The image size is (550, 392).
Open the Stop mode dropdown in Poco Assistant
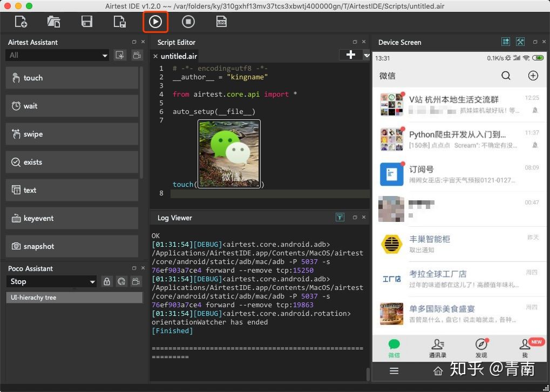pos(51,281)
